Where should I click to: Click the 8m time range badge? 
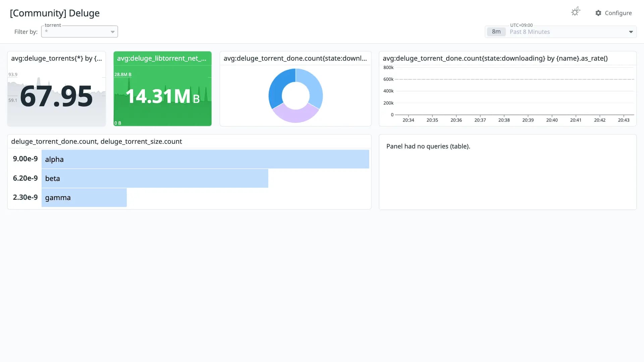496,32
